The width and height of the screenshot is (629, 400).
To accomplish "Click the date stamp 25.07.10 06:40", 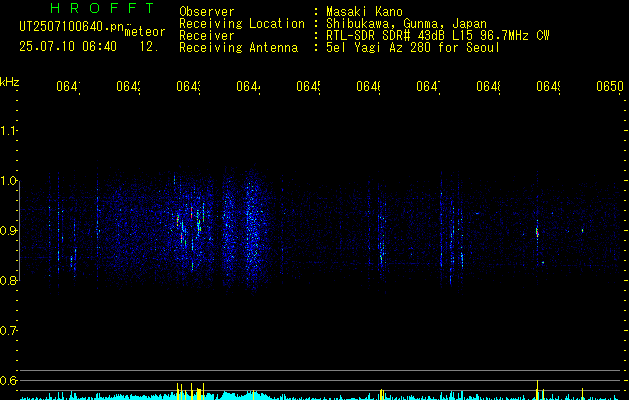I will pos(68,47).
